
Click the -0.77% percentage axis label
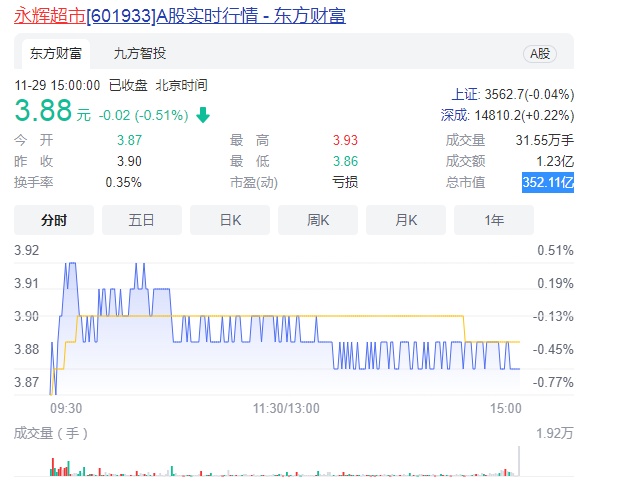point(553,382)
